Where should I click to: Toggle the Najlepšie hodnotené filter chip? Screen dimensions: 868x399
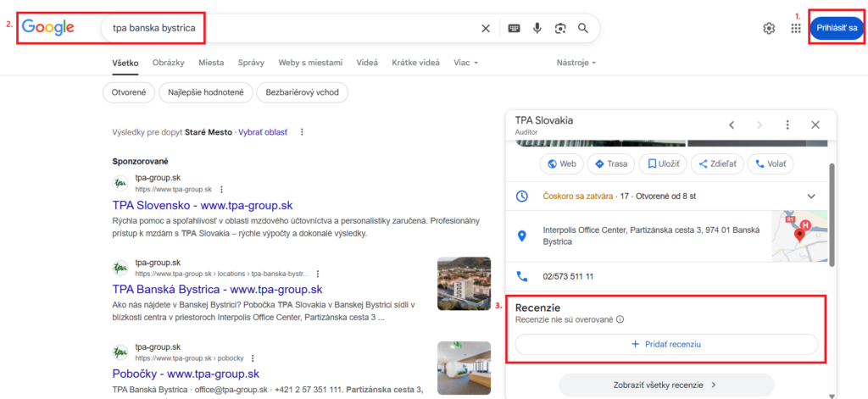click(x=205, y=92)
